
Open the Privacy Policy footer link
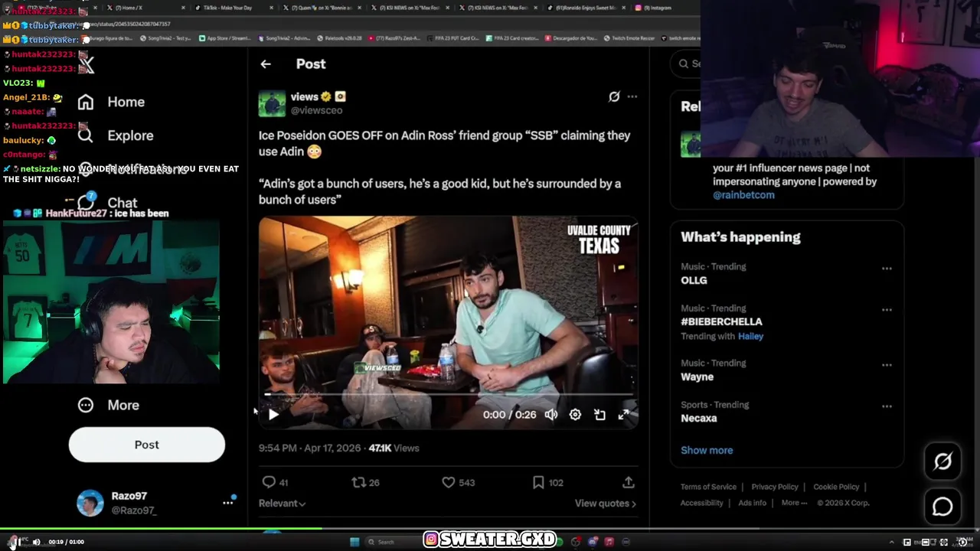(775, 487)
